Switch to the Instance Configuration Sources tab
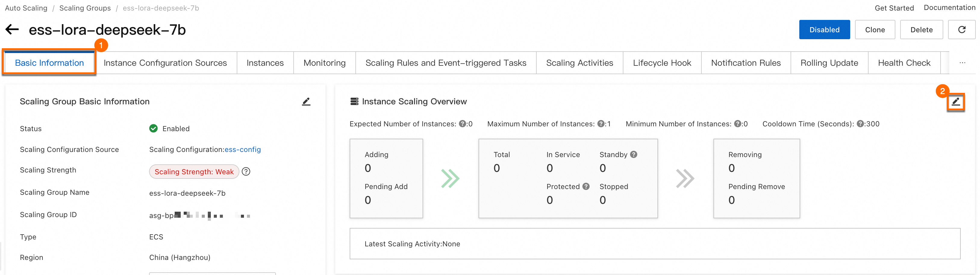Screen dimensions: 980x275 pyautogui.click(x=165, y=63)
